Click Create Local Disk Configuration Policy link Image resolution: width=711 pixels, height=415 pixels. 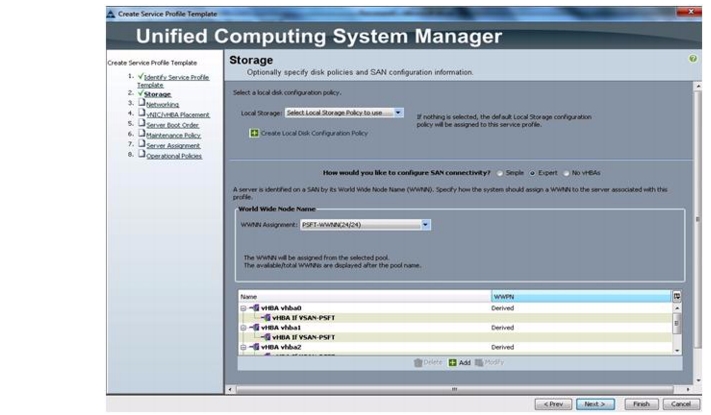314,133
